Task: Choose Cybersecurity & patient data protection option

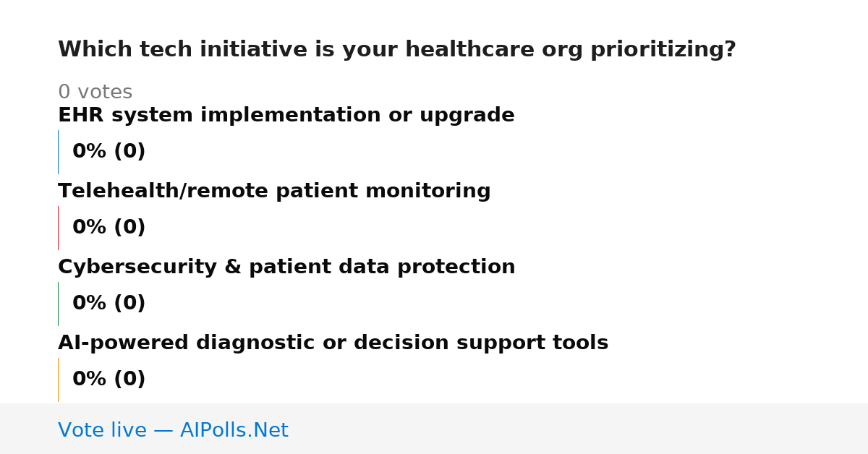Action: click(x=286, y=267)
